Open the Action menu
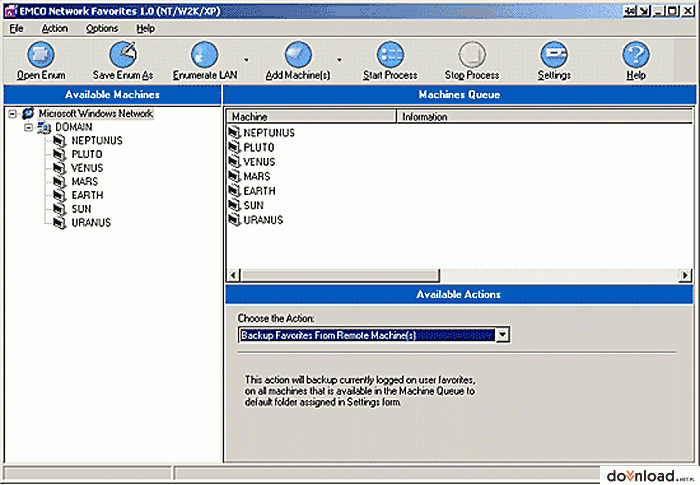The height and width of the screenshot is (485, 700). point(54,29)
